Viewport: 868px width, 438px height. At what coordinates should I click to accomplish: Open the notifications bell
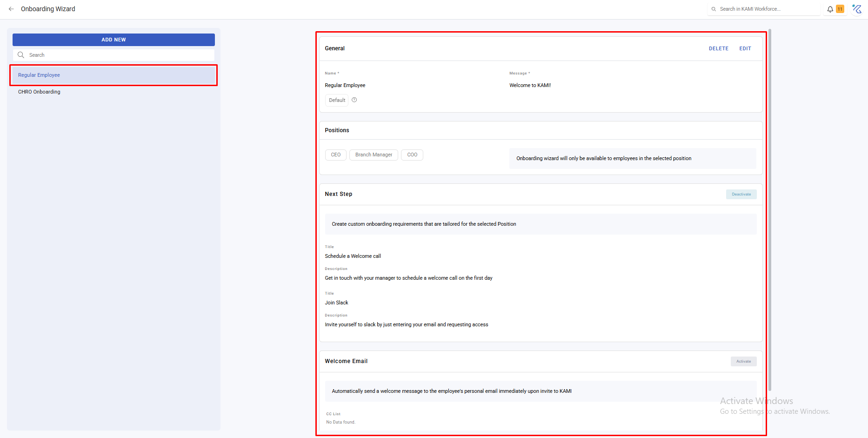(x=830, y=9)
